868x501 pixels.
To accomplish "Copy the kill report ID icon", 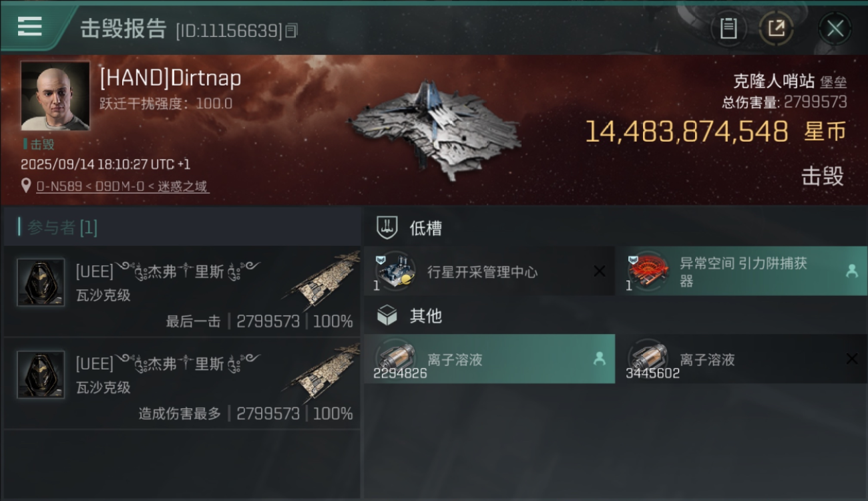I will (290, 30).
